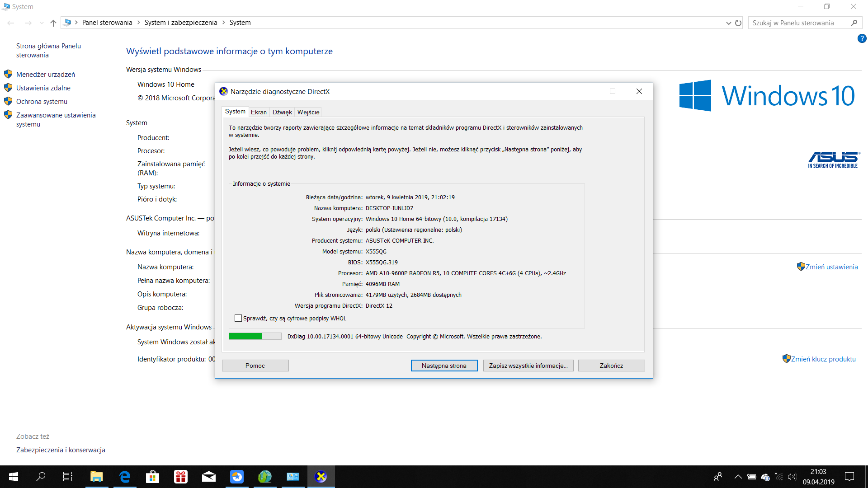Click the shield icon beside Ustawienia zdalne
Screen dimensions: 868x488
pyautogui.click(x=8, y=88)
